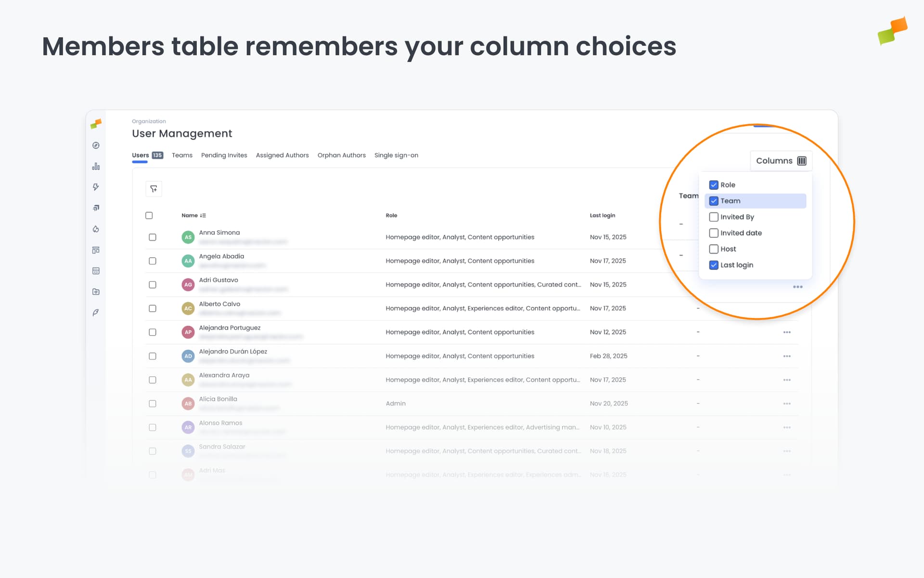Open the three-dot menu on Alejandra Portuguez's row
The width and height of the screenshot is (924, 578).
coord(787,332)
